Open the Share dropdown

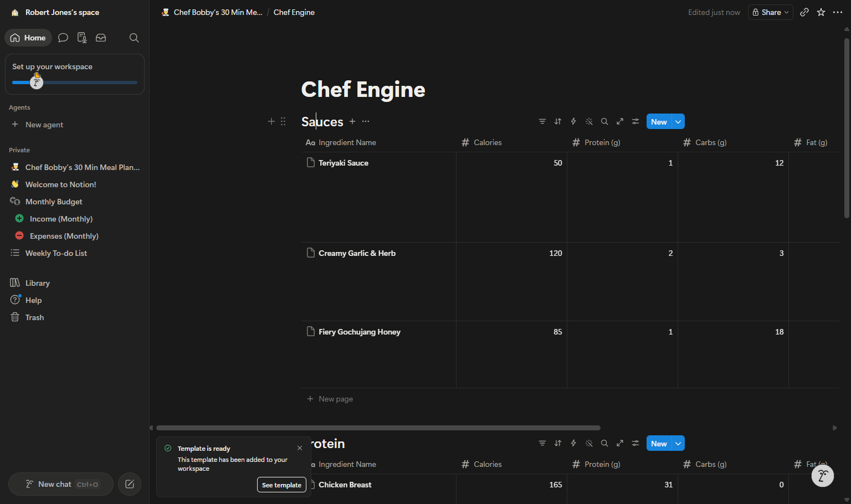tap(771, 12)
